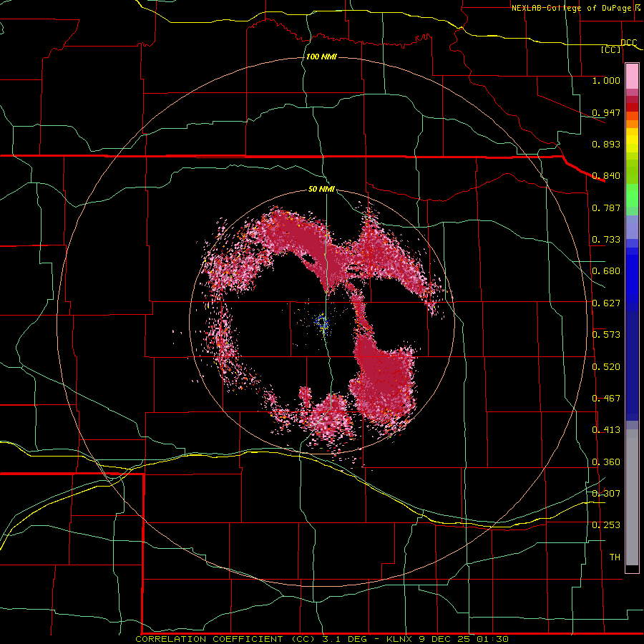Screen dimensions: 644x644
Task: Click the [CC] legend heading
Action: pyautogui.click(x=611, y=49)
